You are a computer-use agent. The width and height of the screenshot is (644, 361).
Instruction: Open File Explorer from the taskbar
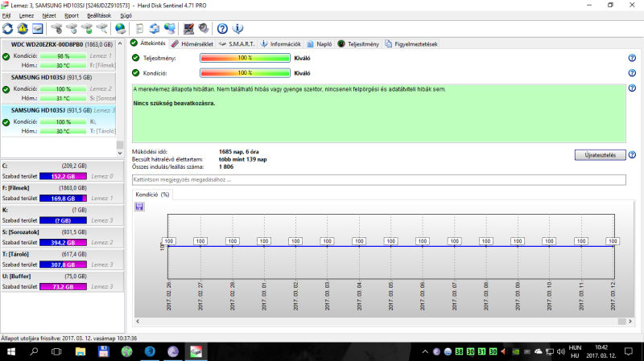coord(80,351)
